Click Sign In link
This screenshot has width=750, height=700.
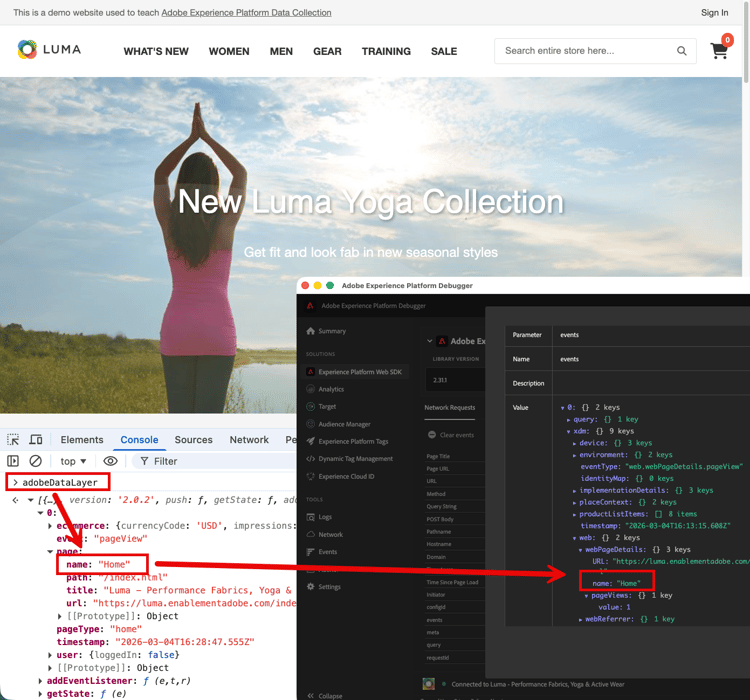tap(715, 12)
